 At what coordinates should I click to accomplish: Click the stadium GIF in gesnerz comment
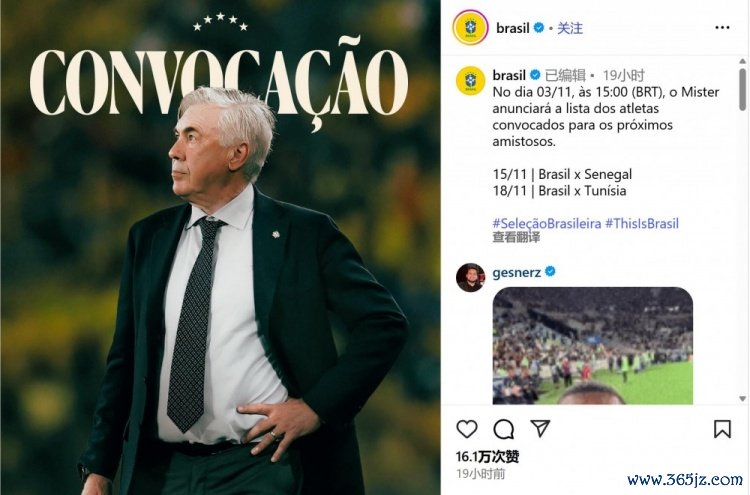point(593,346)
